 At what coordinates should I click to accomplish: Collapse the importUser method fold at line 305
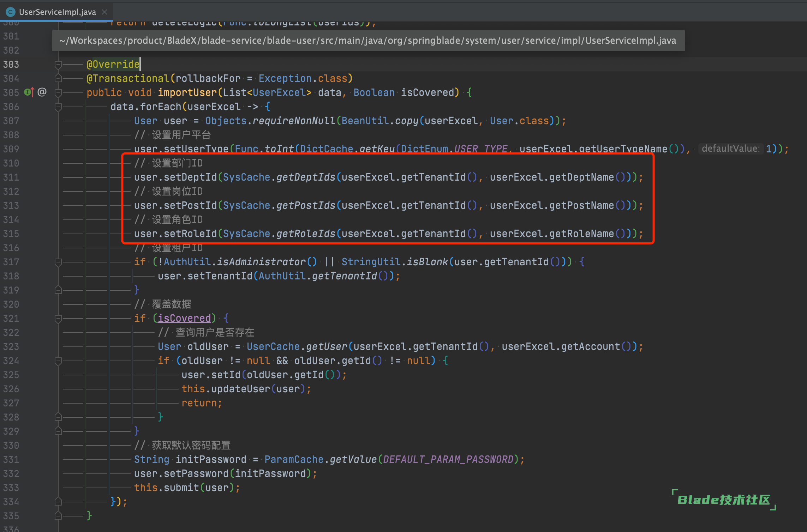[58, 92]
